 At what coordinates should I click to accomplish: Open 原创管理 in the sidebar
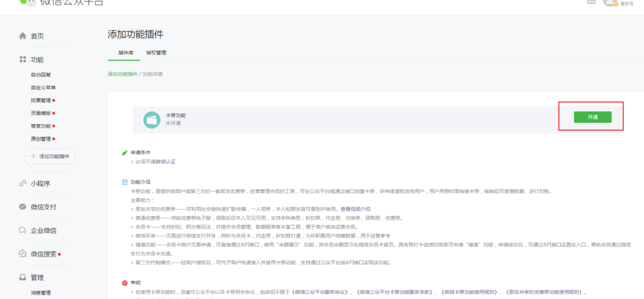(41, 139)
